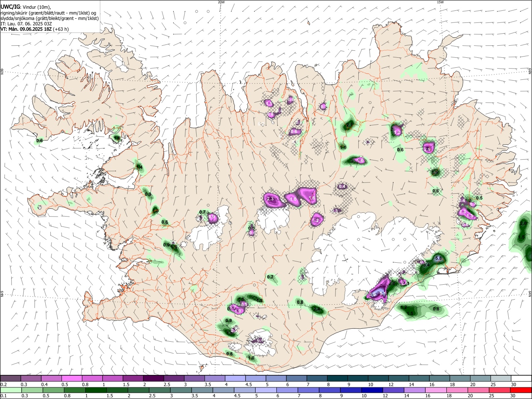Click the brightest pink 0.5 swatch in snow legend
This screenshot has width=532, height=399.
click(71, 378)
